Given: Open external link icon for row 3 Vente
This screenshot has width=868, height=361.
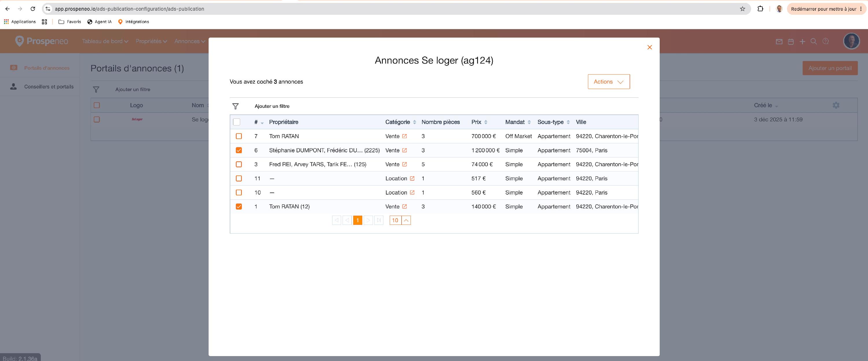Looking at the screenshot, I should (404, 164).
